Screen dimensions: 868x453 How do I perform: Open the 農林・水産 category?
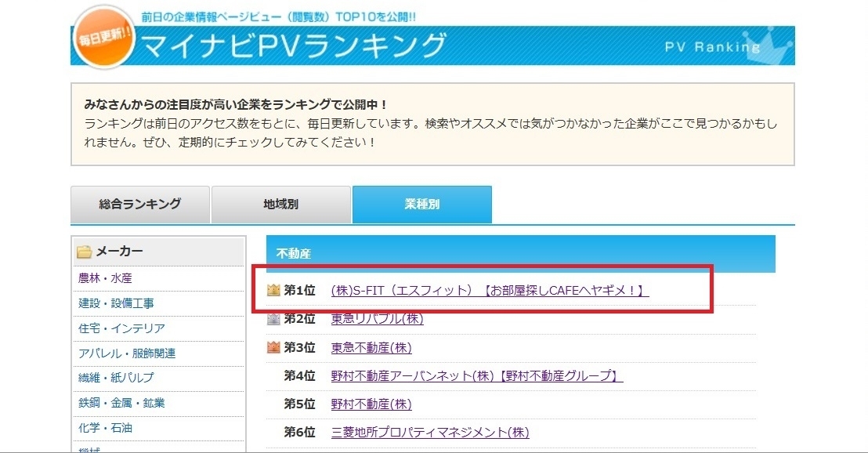pyautogui.click(x=105, y=278)
